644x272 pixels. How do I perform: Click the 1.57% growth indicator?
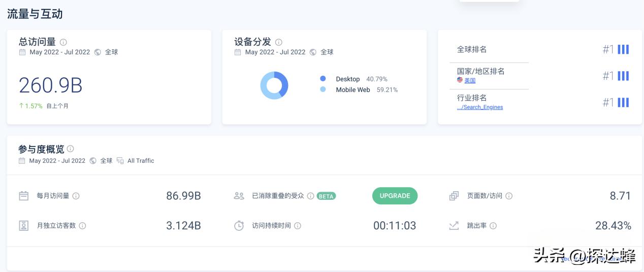30,106
